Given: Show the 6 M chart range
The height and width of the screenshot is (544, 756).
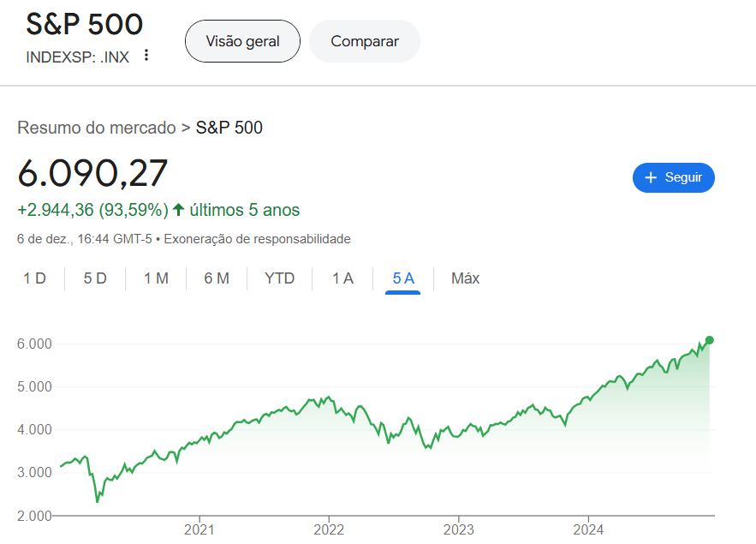Looking at the screenshot, I should pos(217,278).
